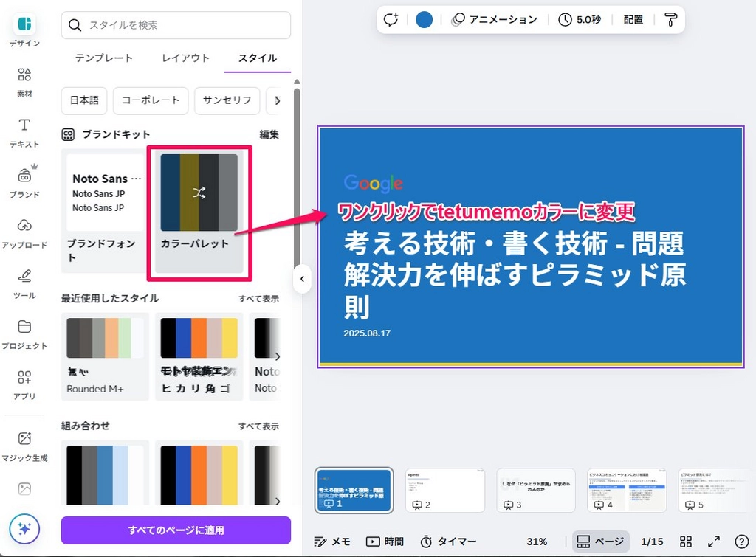Open the アップロード panel
Image resolution: width=756 pixels, height=557 pixels.
pos(24,233)
